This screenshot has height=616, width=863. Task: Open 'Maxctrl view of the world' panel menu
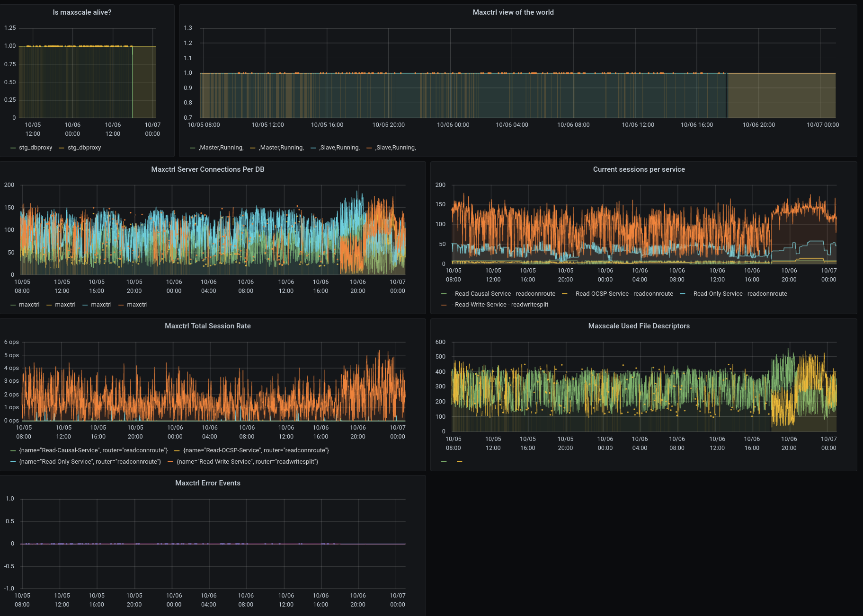(x=513, y=12)
